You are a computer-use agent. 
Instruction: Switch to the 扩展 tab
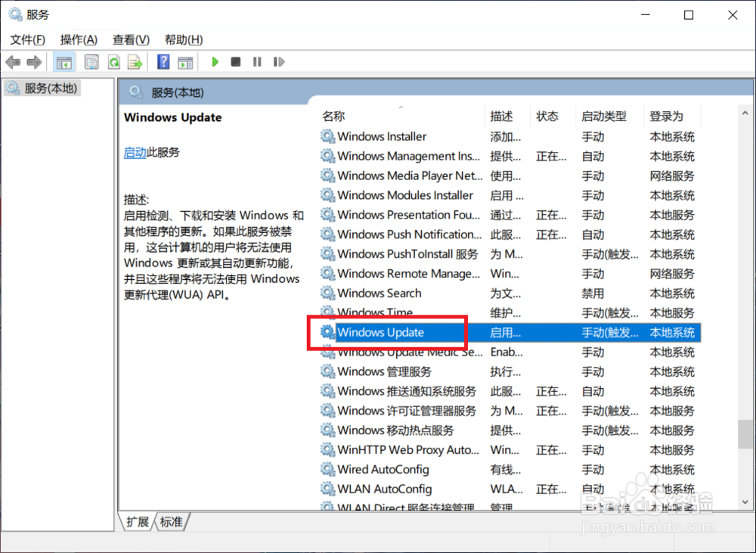pos(138,522)
